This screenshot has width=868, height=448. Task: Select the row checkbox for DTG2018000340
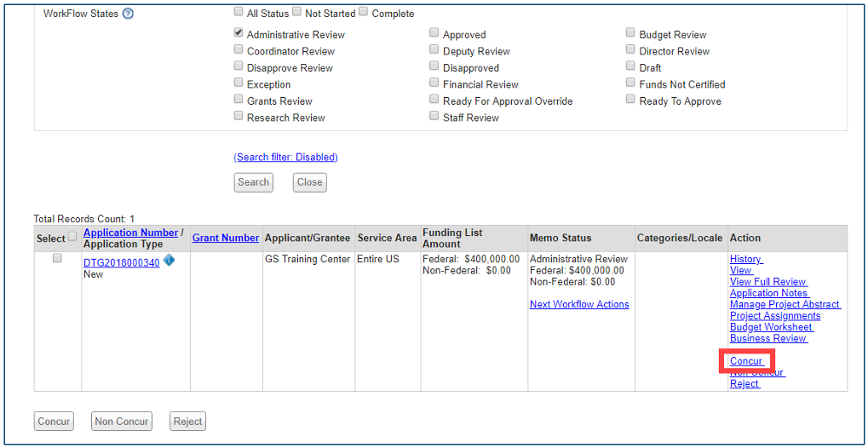(57, 259)
